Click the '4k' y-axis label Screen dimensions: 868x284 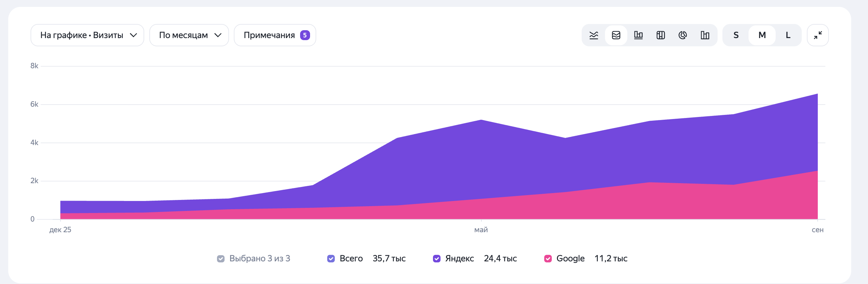coord(34,143)
